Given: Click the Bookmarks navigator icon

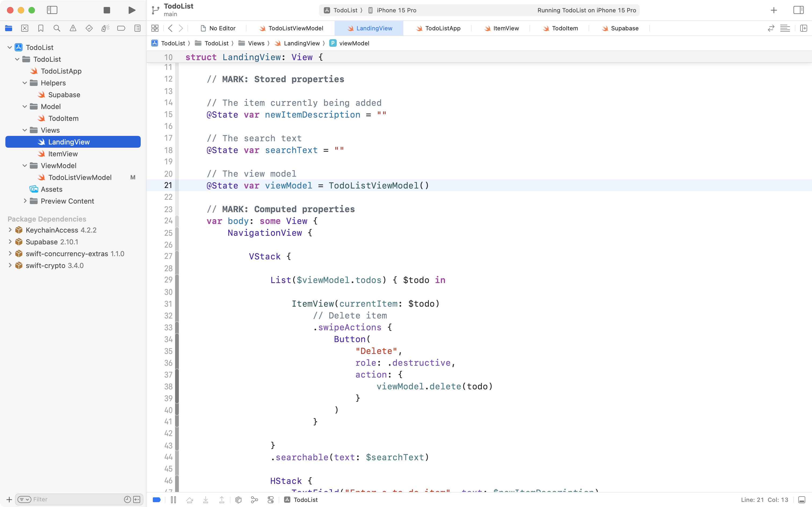Looking at the screenshot, I should (x=41, y=28).
